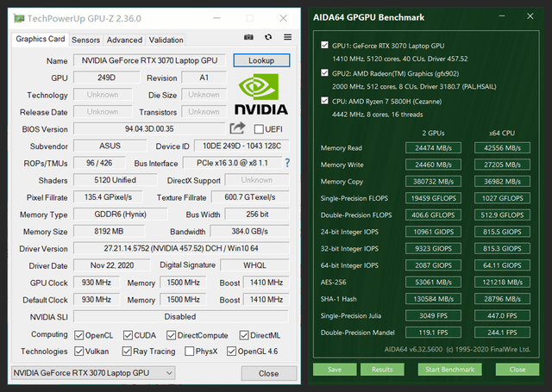552x392 pixels.
Task: Click Memory Copy 380732 MB/s GPU result
Action: pos(433,182)
